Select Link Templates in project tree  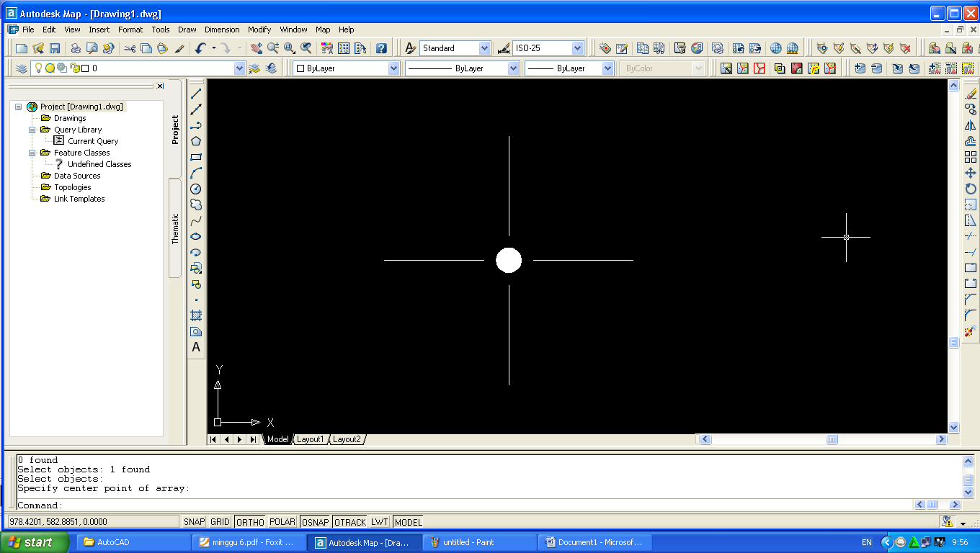[79, 199]
